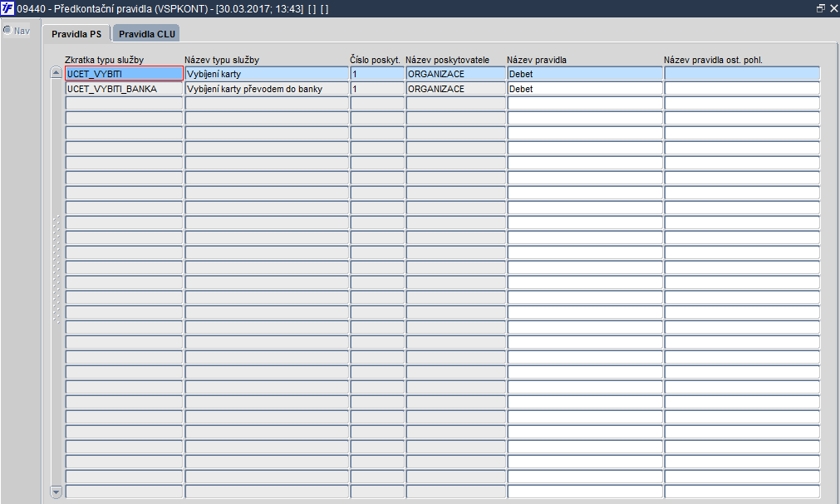
Task: Click 'Název pravidla ost. pohl.' field in UCET_VYBITI row
Action: click(742, 74)
